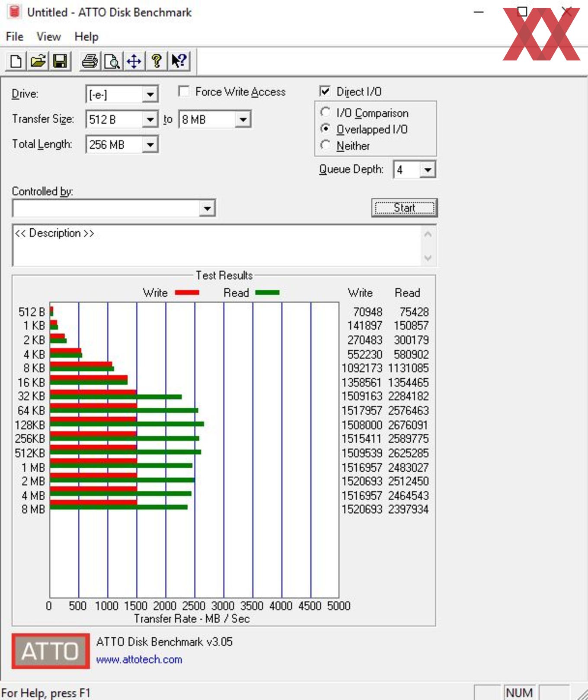Viewport: 588px width, 700px height.
Task: Open Print Preview from toolbar
Action: 112,61
